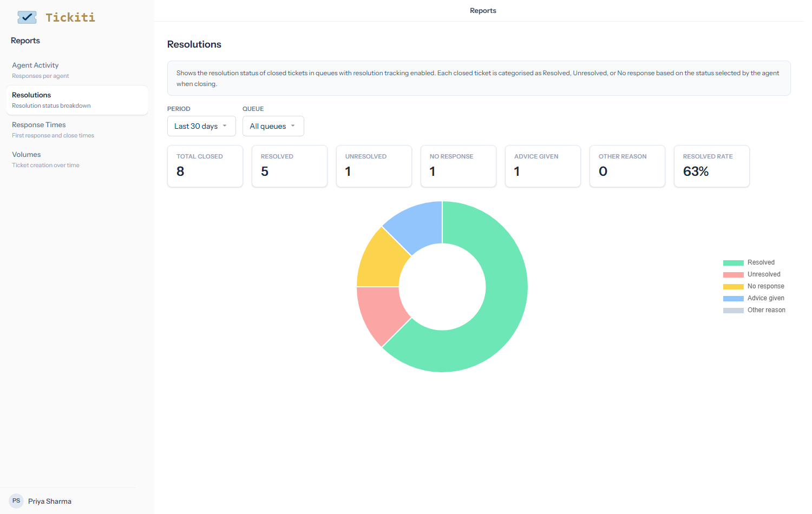Click the Other Reason stat card
The image size is (812, 514).
(627, 166)
